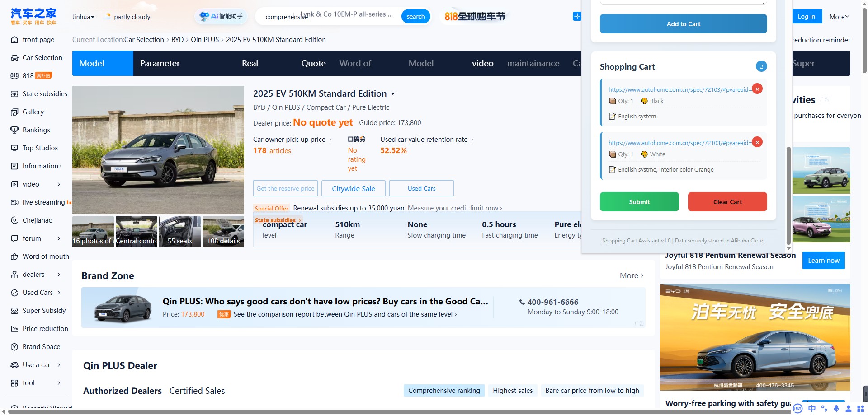Click the green Submit button

pyautogui.click(x=639, y=201)
